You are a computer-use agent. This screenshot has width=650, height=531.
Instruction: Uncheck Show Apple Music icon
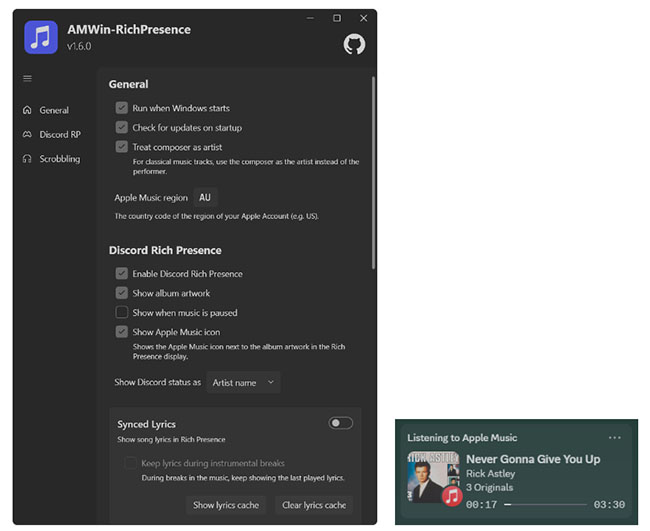click(x=121, y=332)
